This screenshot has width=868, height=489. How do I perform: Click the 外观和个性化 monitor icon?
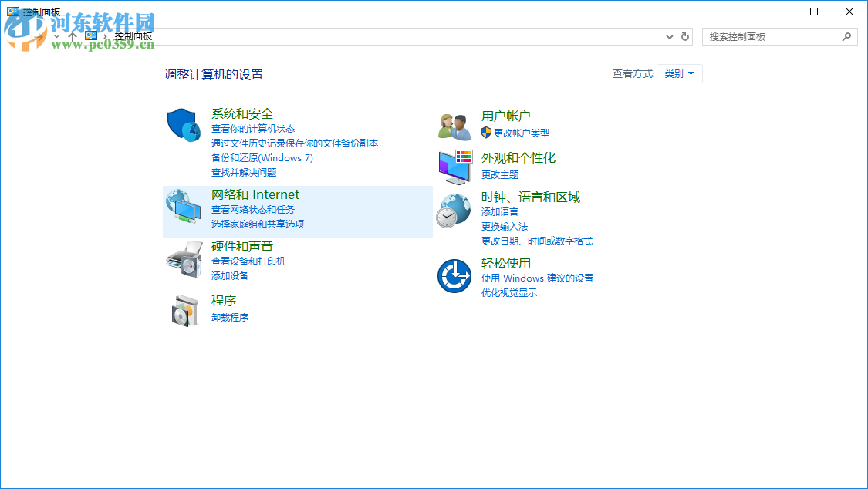tap(454, 167)
